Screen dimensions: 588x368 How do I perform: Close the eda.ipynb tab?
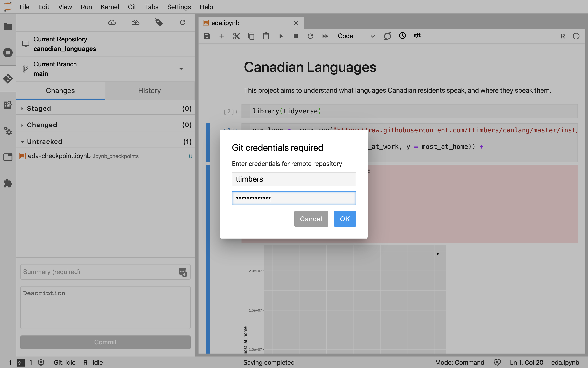point(296,23)
